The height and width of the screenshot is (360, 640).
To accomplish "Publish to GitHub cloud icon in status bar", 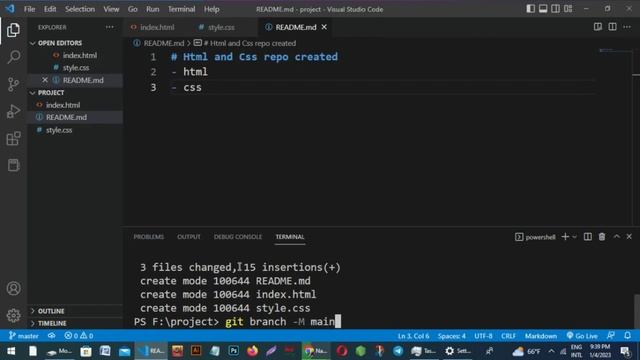I will point(51,336).
